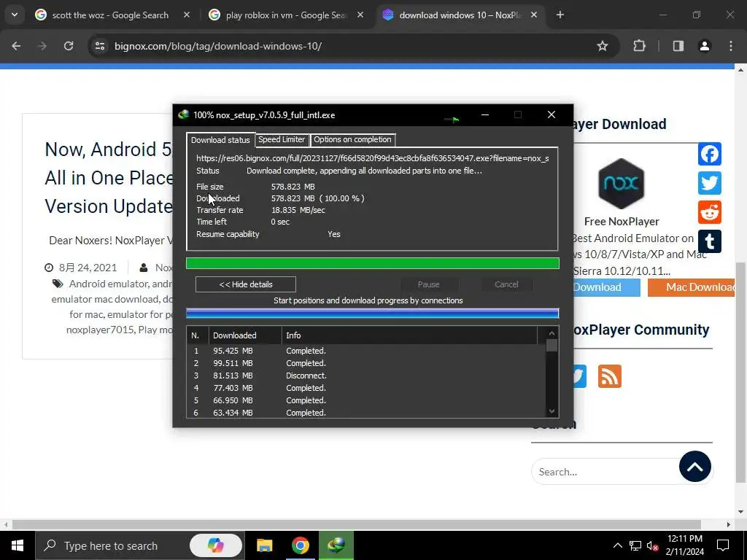This screenshot has height=560, width=747.
Task: Select connection 3 row with Disconnect status
Action: (366, 376)
